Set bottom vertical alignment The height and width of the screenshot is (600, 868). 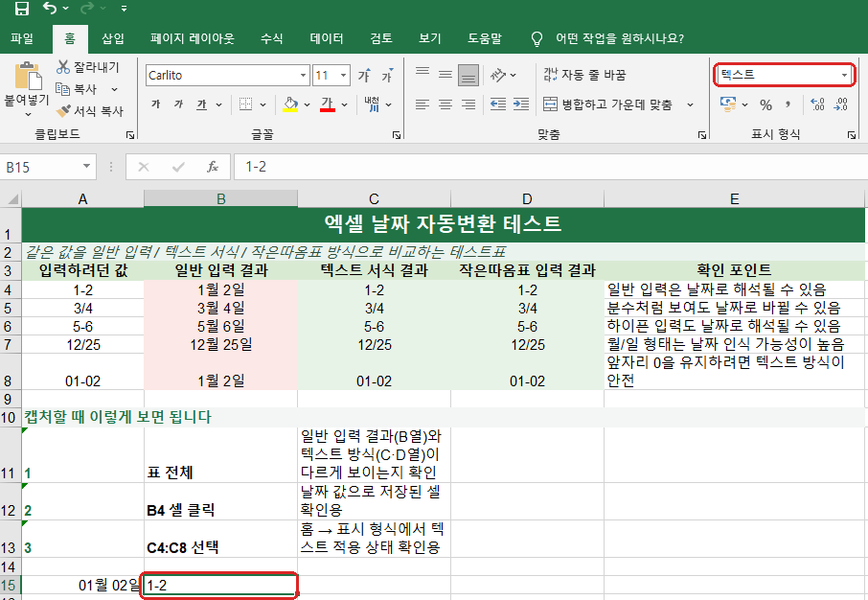[468, 76]
